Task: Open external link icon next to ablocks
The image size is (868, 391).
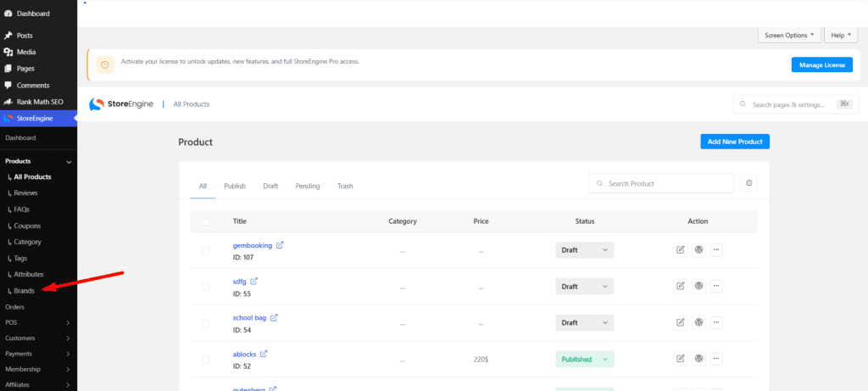Action: tap(264, 354)
